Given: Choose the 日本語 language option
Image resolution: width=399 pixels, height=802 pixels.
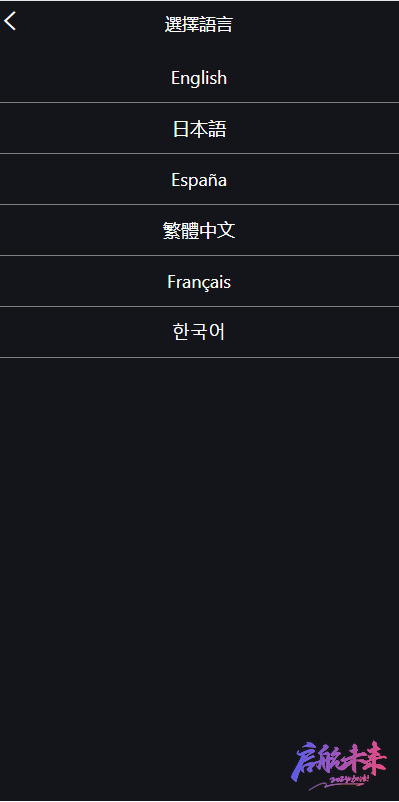Looking at the screenshot, I should coord(200,128).
